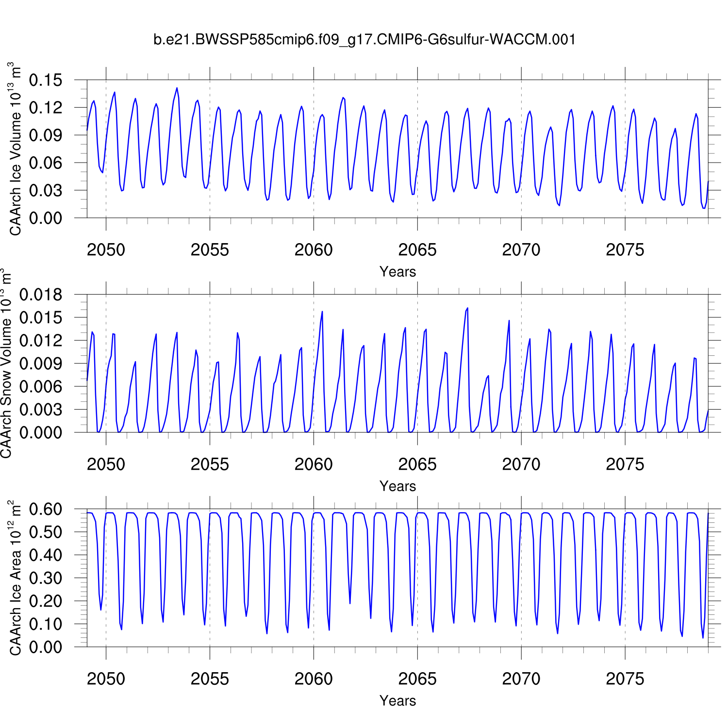Click the plot title at the top

coord(364,39)
